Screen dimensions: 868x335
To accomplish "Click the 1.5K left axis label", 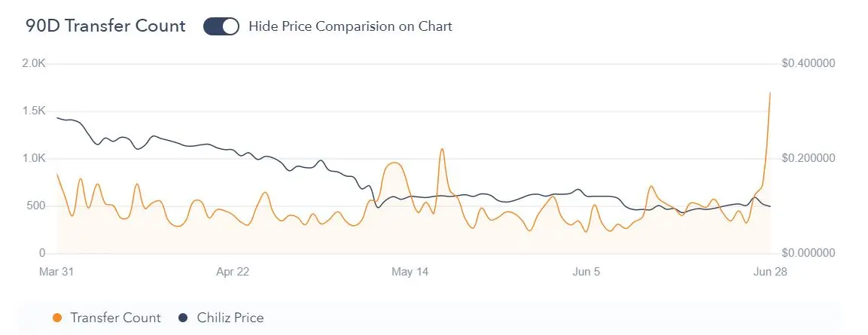I will coord(34,111).
